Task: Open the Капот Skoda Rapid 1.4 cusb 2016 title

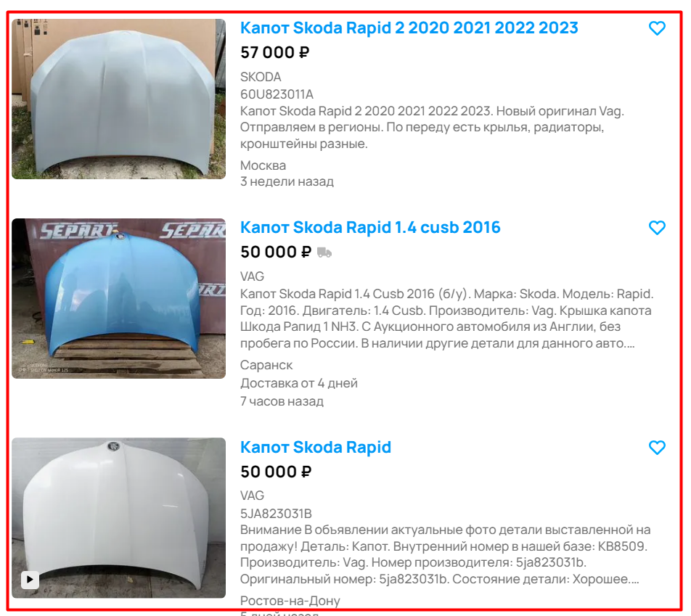Action: pos(370,227)
